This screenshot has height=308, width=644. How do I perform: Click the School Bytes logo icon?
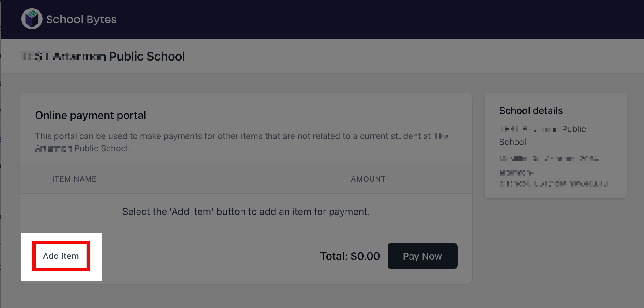coord(32,19)
